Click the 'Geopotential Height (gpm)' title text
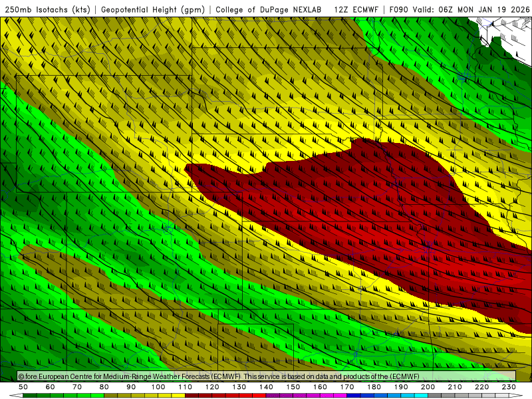 tap(153, 9)
